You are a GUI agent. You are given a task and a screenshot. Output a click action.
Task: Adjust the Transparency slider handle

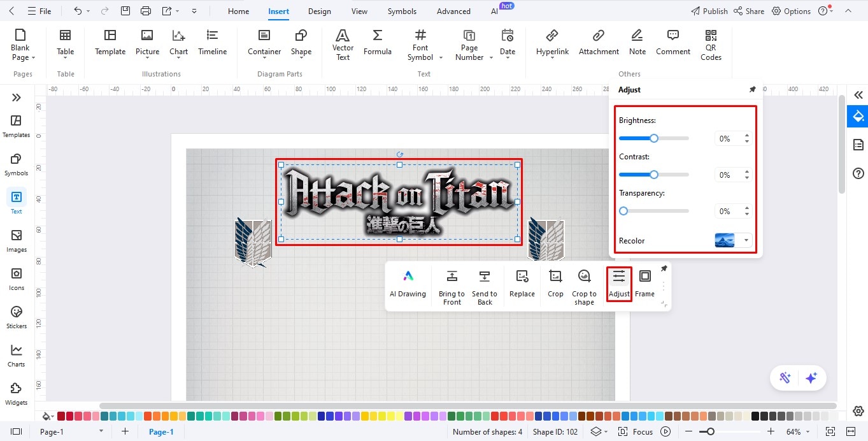coord(623,211)
